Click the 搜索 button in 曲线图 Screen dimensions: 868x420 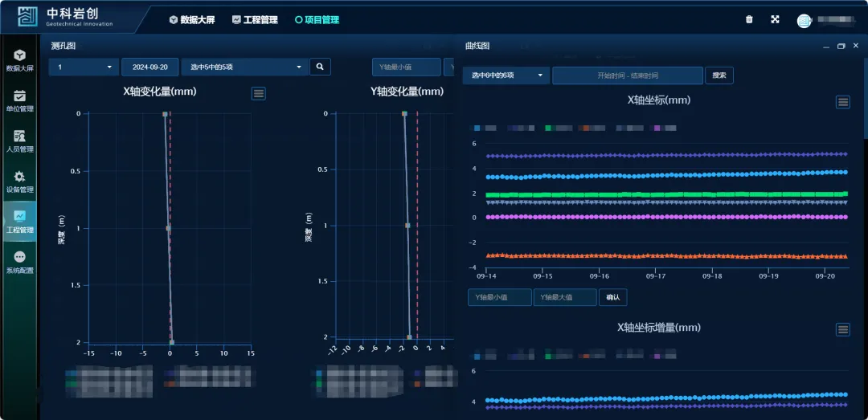(719, 75)
